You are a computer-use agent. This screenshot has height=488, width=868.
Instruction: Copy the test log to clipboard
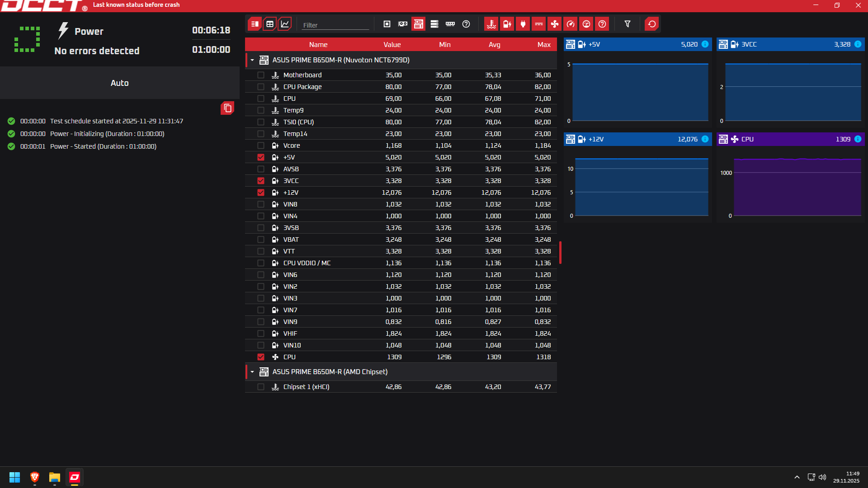(x=227, y=108)
